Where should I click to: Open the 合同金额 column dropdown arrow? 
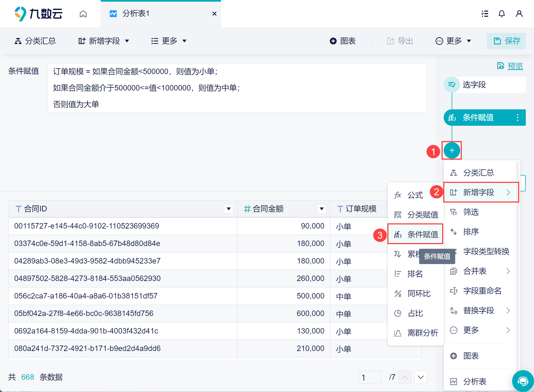pyautogui.click(x=321, y=209)
